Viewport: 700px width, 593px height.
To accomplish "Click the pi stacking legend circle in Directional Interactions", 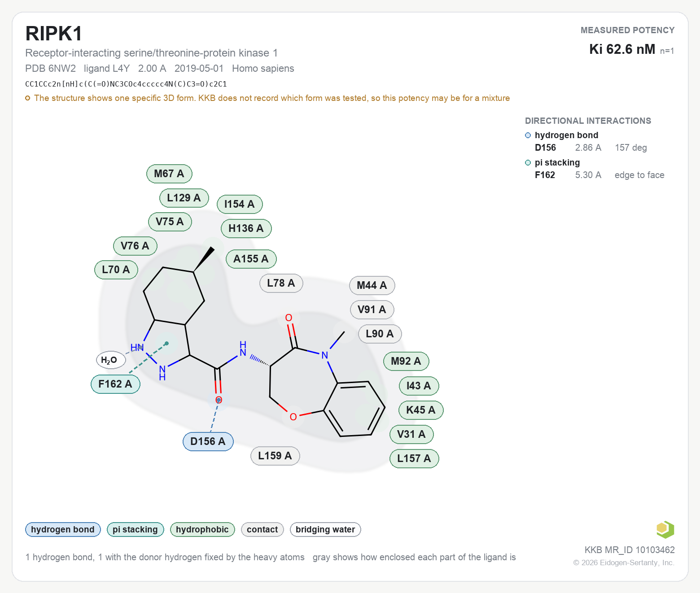I will [528, 163].
